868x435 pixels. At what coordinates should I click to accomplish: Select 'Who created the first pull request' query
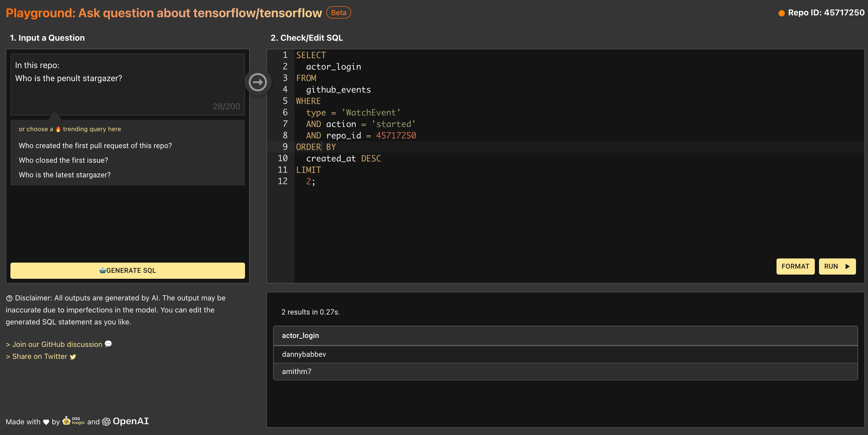(x=95, y=146)
